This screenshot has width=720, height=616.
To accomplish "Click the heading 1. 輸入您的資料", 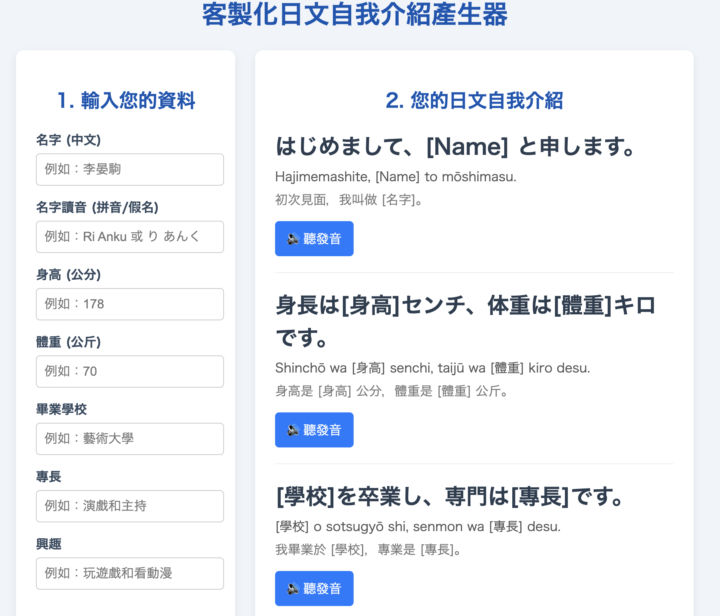I will click(126, 101).
